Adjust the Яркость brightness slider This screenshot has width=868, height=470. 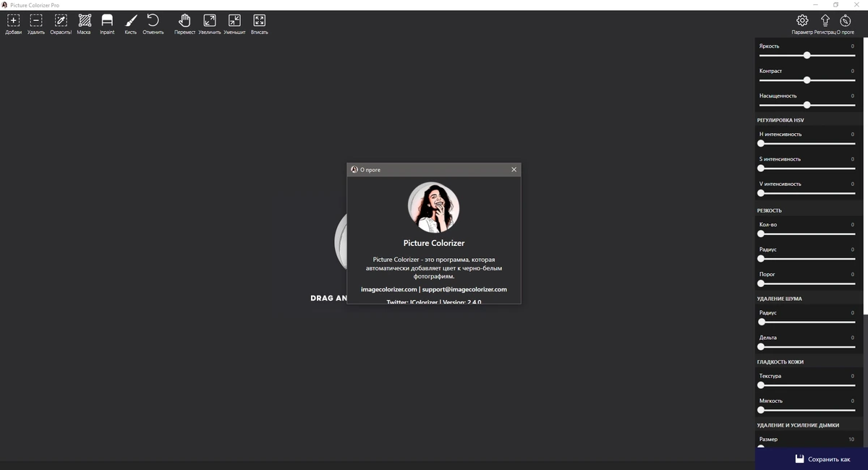pos(807,55)
